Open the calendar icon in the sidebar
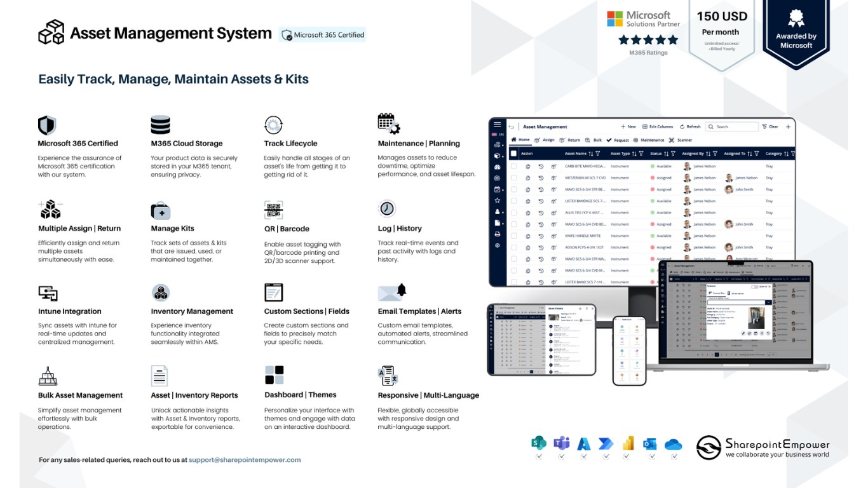 pyautogui.click(x=498, y=189)
